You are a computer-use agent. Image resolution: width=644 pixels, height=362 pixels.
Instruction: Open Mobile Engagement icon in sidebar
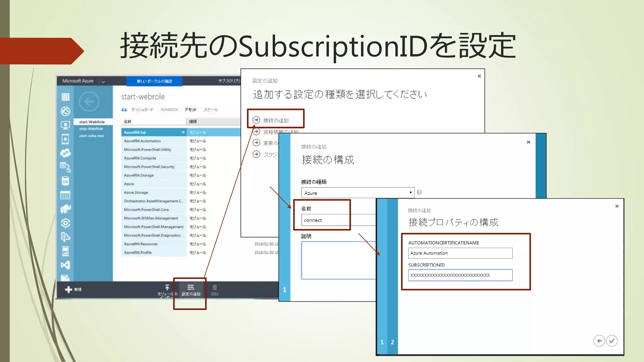point(65,251)
